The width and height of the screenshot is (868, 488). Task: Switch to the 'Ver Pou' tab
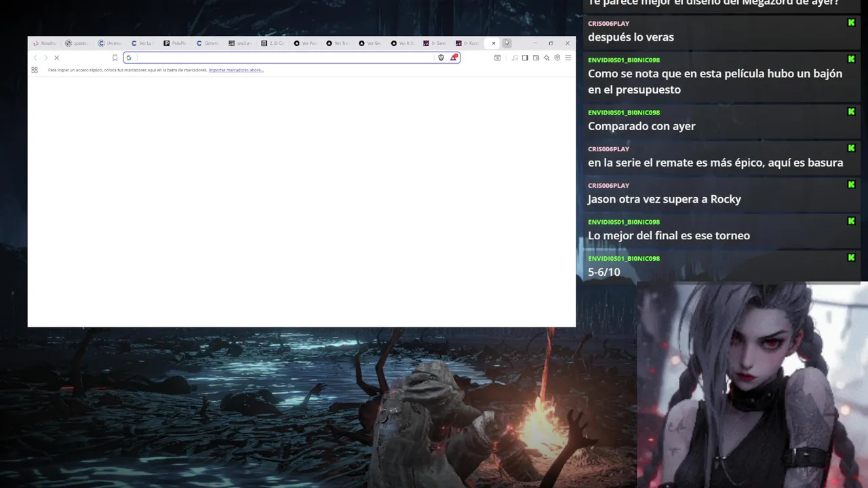coord(306,43)
